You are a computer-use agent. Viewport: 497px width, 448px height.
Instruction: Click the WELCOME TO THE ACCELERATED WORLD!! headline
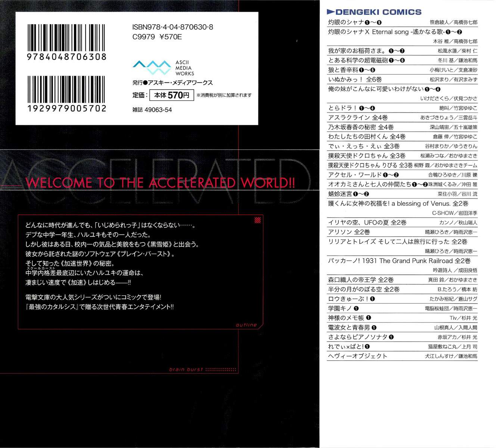160,183
